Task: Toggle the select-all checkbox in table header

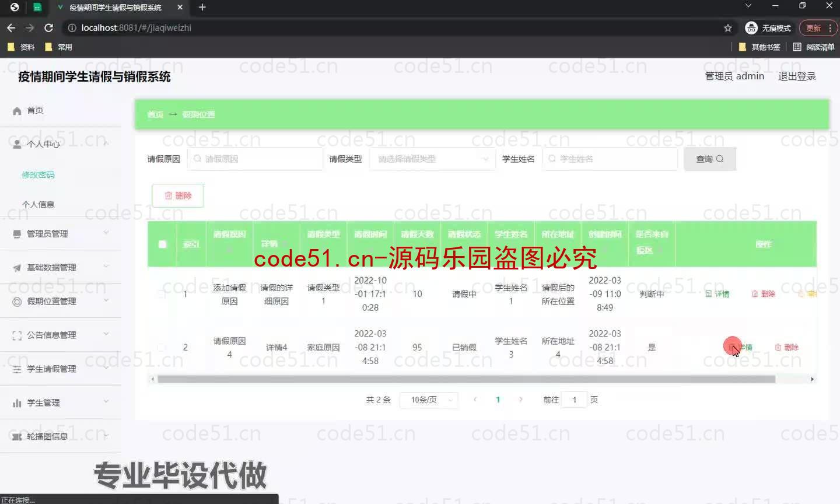Action: pyautogui.click(x=162, y=244)
